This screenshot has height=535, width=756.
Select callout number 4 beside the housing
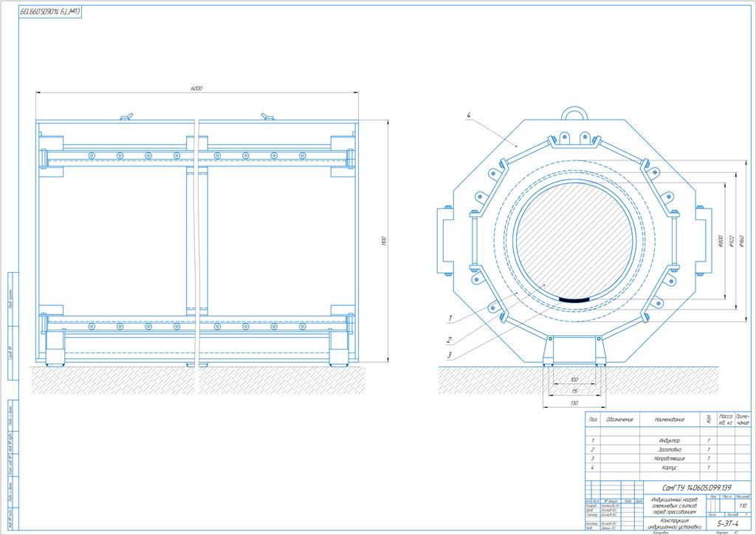click(x=467, y=115)
